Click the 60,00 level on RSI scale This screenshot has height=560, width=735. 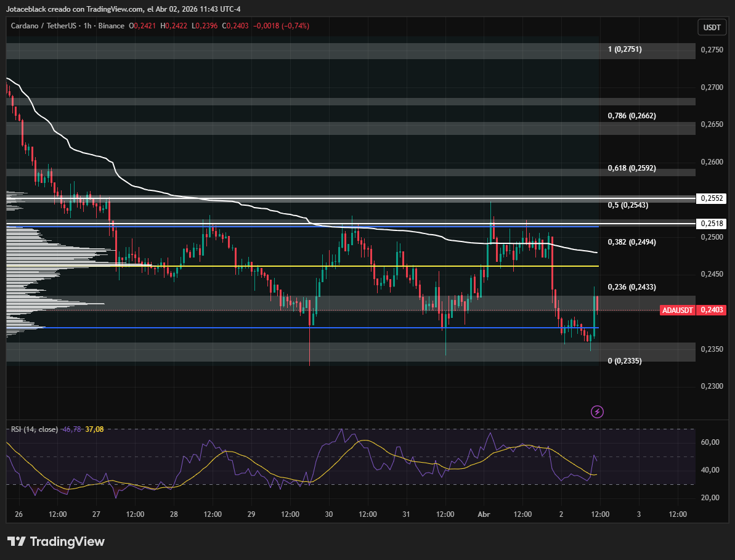710,442
